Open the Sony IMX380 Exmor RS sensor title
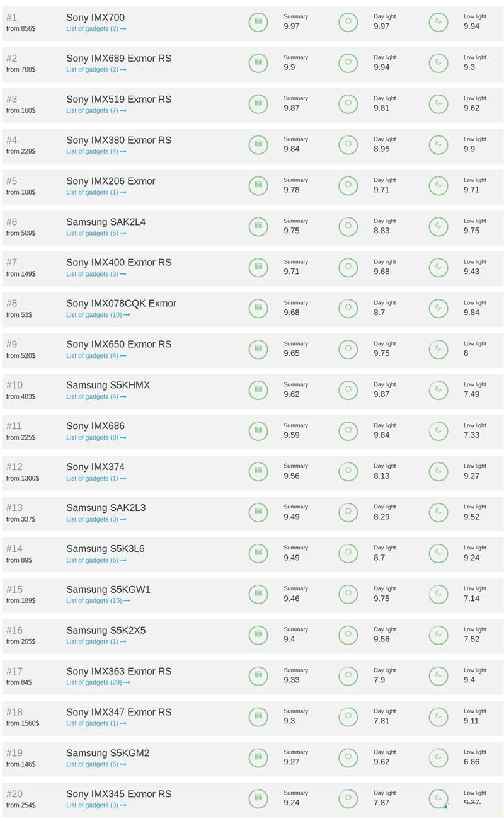Screen dimensions: 504x821 pos(118,140)
